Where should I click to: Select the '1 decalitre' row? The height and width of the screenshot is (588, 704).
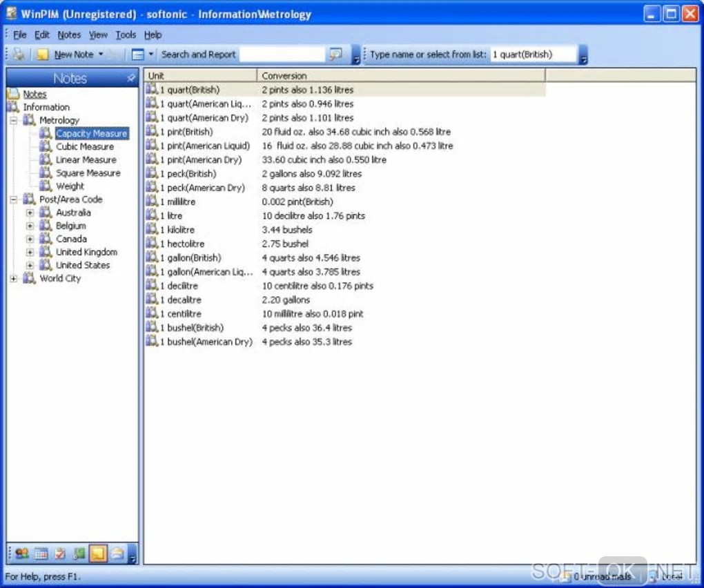[345, 300]
